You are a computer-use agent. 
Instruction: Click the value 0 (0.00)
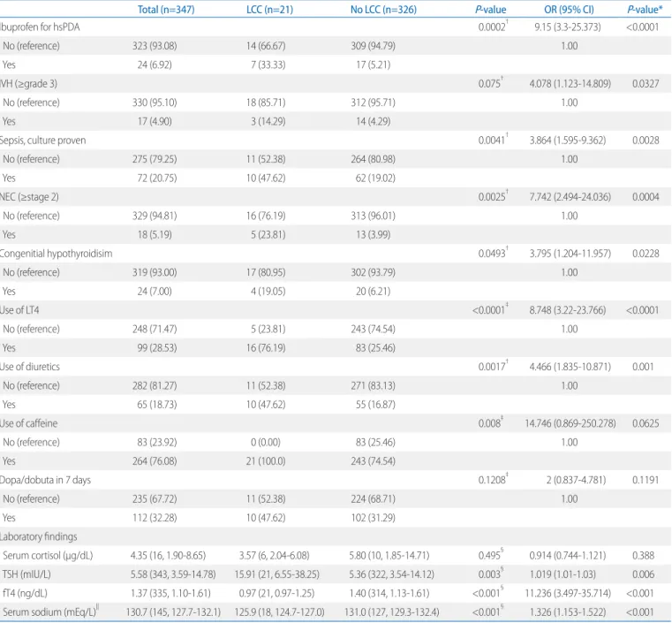pyautogui.click(x=266, y=442)
